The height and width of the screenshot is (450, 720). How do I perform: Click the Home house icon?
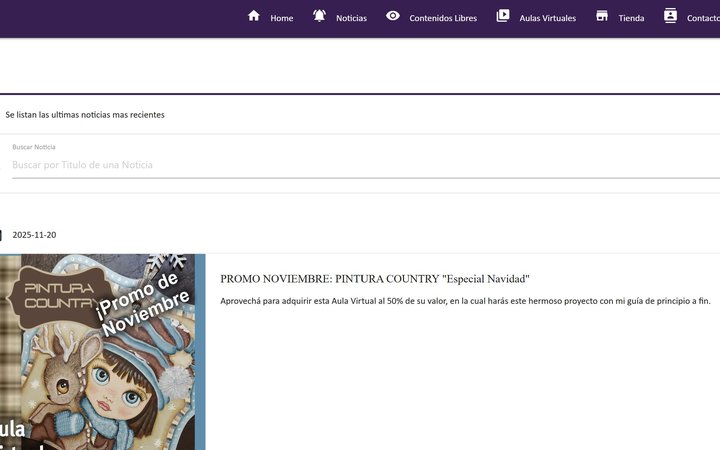[x=254, y=16]
